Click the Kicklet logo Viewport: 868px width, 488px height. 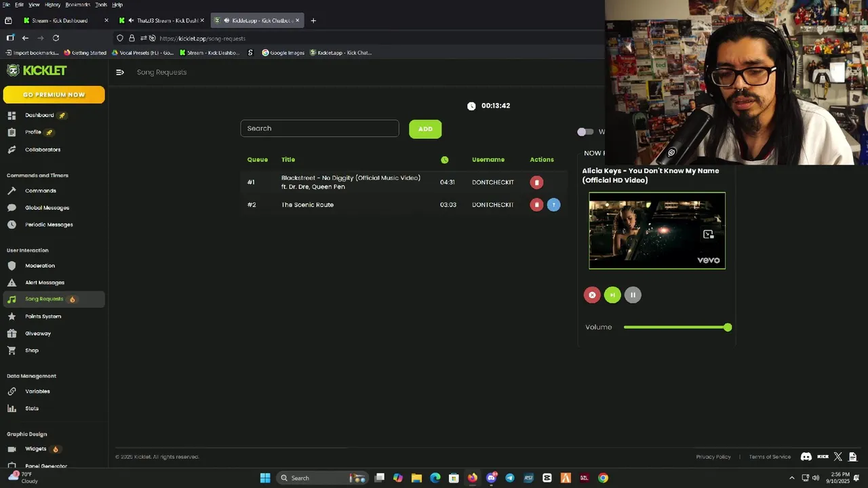click(x=37, y=70)
